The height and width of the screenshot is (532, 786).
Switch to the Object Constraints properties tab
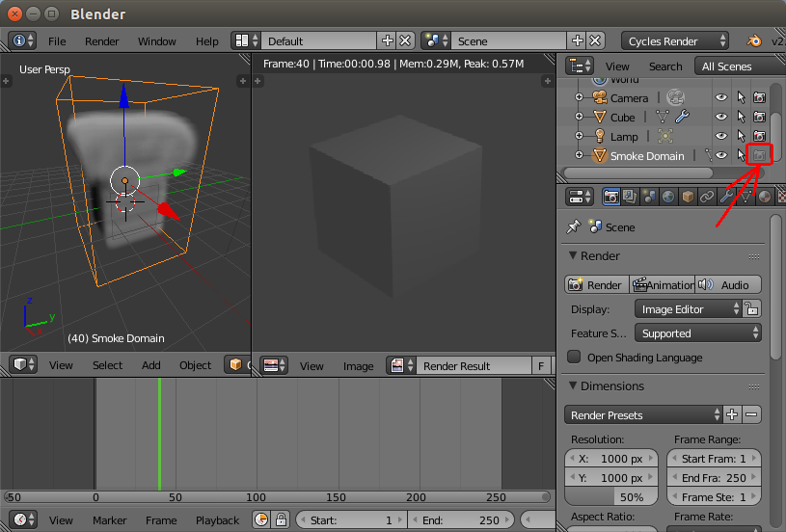[706, 197]
